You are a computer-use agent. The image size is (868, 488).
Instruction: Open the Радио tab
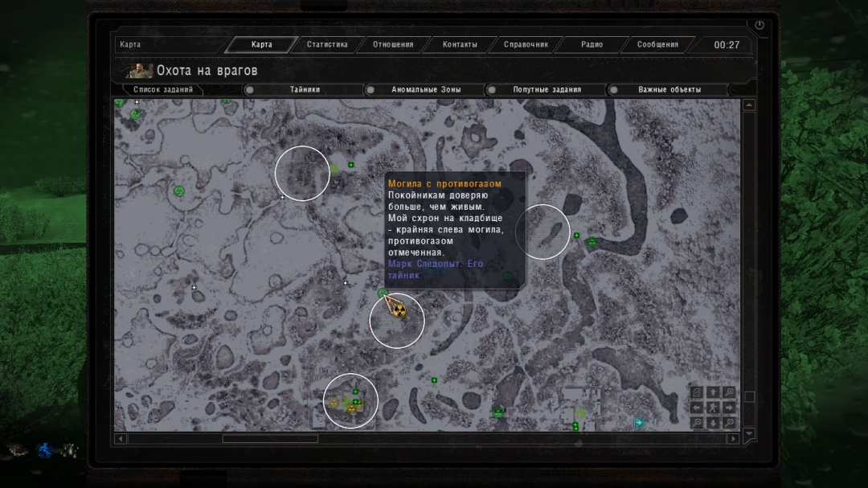point(592,44)
